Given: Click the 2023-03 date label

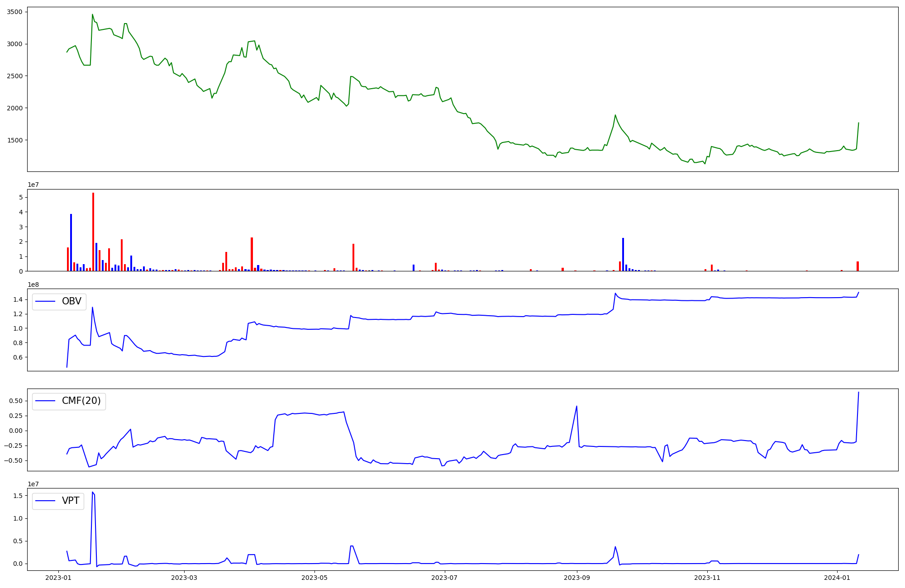Looking at the screenshot, I should [x=185, y=578].
